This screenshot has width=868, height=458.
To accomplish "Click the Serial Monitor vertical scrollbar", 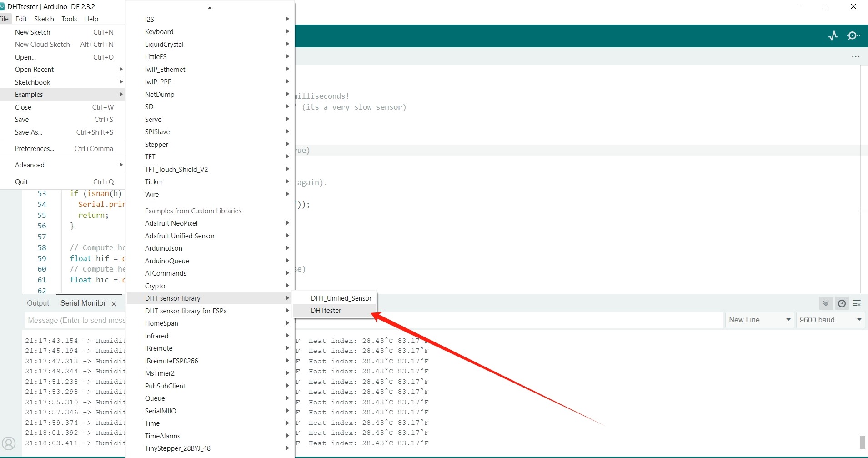I will [x=862, y=442].
